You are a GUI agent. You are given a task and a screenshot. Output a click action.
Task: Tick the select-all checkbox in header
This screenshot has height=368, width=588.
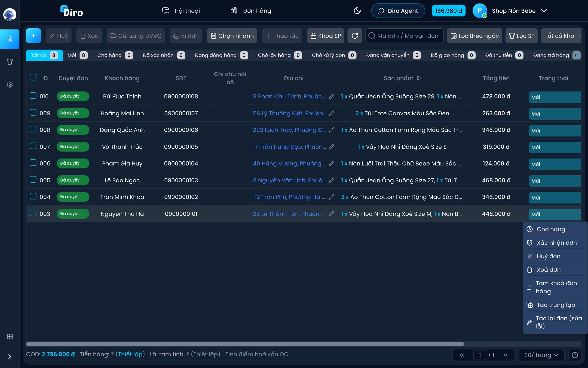click(x=33, y=77)
